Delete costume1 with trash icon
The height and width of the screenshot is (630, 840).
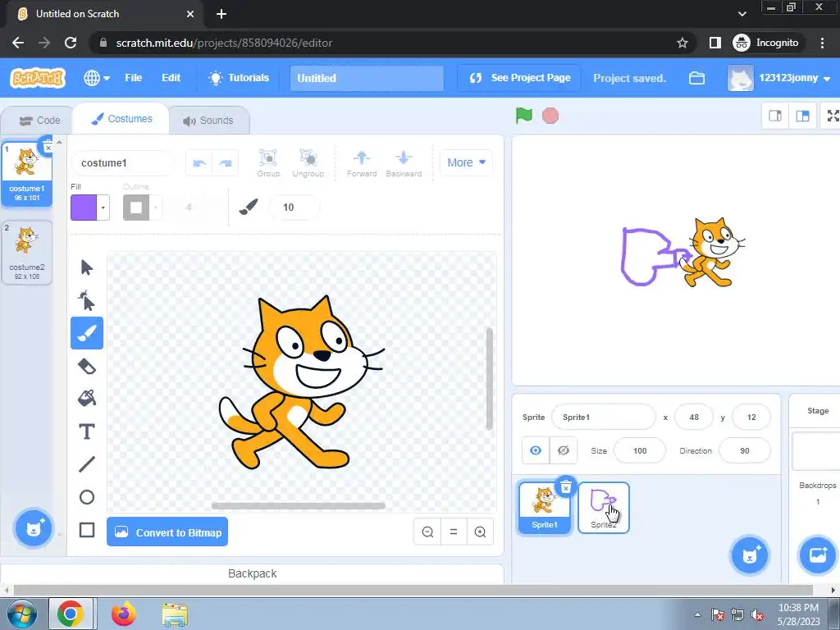[x=48, y=146]
